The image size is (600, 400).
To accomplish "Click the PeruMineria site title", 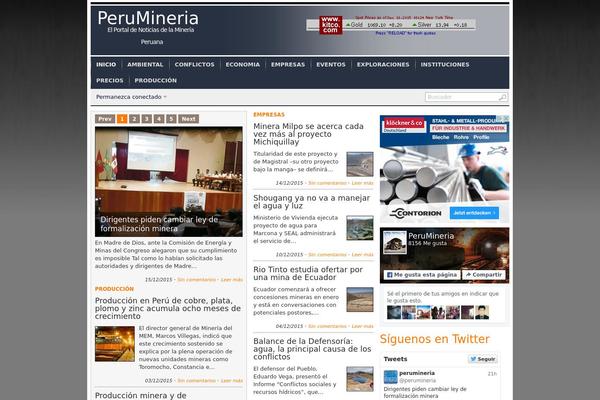I will (x=148, y=18).
